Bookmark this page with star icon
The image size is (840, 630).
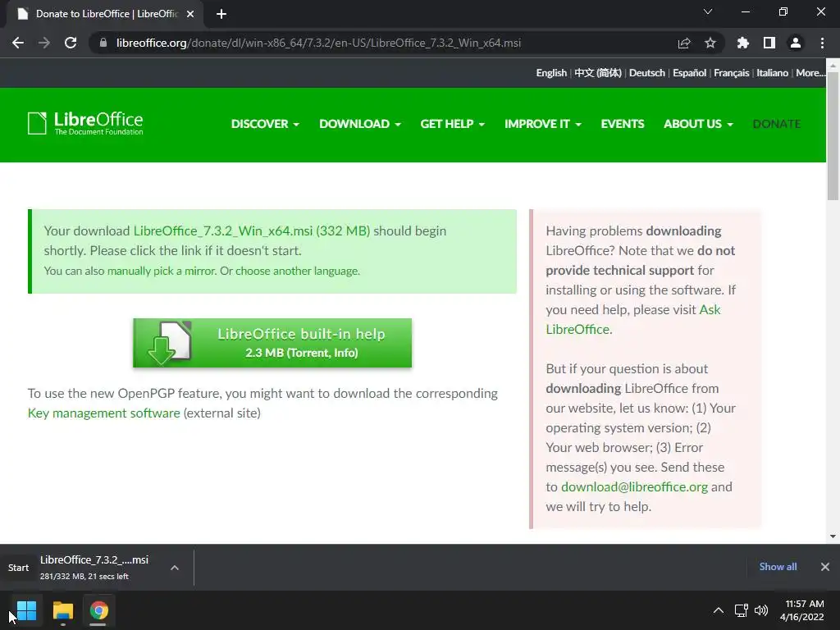point(710,43)
